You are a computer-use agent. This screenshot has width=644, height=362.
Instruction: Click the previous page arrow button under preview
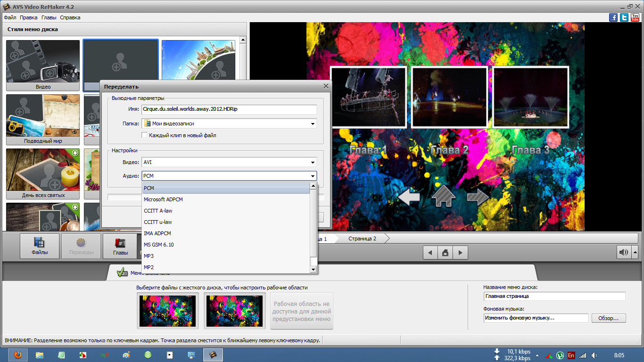(429, 253)
